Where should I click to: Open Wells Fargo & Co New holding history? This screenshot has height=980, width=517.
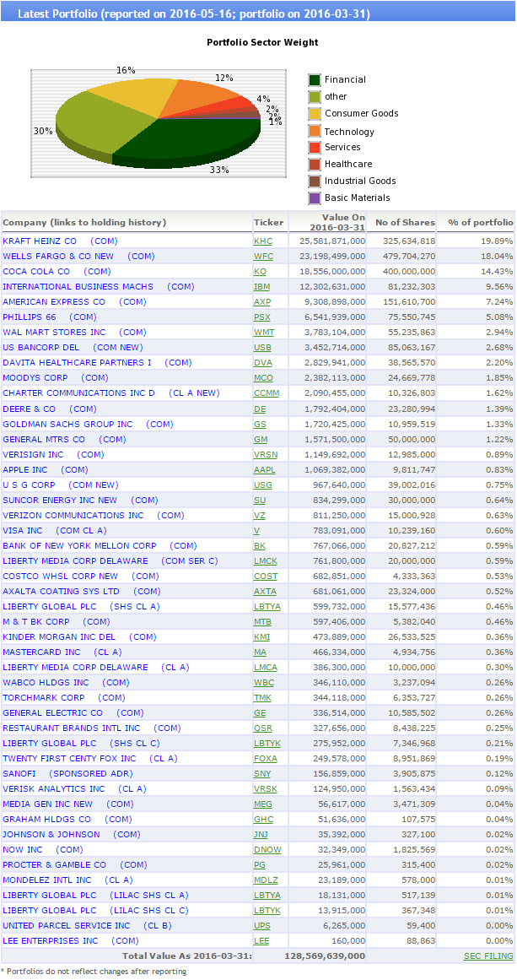pos(78,257)
